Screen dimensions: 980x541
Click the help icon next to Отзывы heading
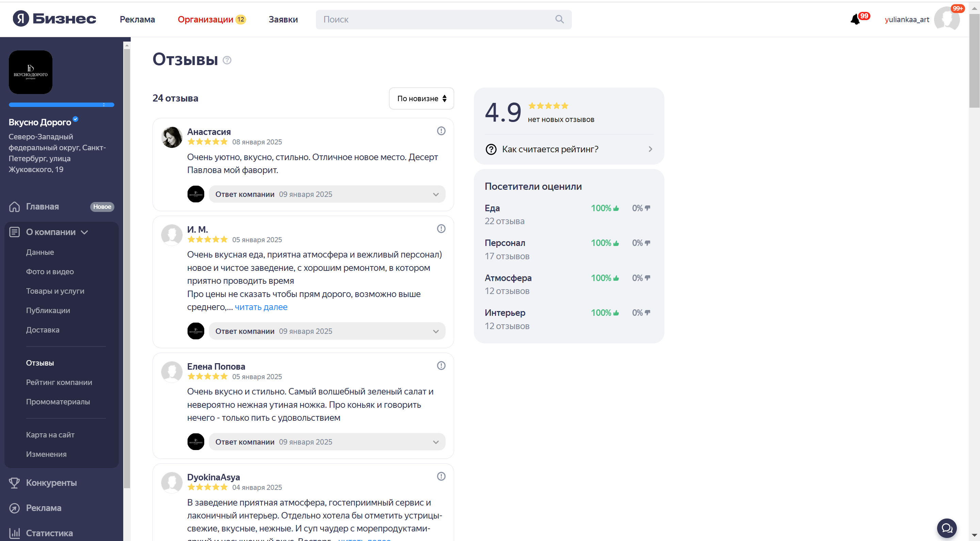tap(227, 60)
